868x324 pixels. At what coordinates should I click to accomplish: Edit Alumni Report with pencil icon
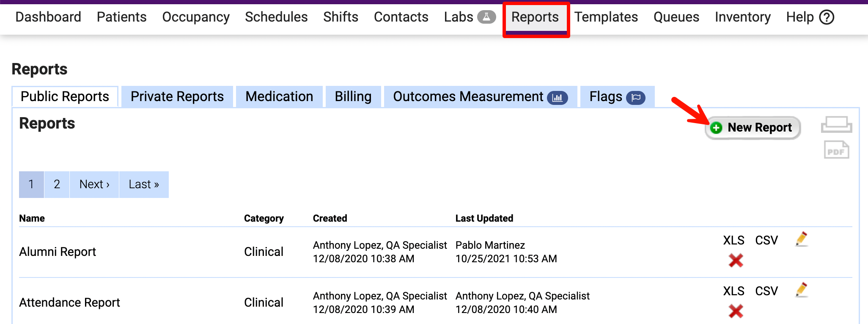[801, 239]
